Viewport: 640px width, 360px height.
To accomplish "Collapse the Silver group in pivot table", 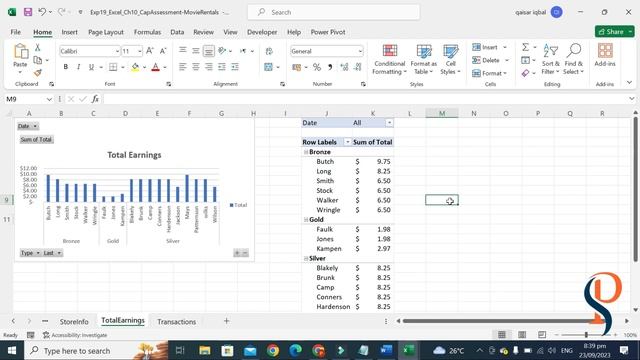I will click(306, 258).
